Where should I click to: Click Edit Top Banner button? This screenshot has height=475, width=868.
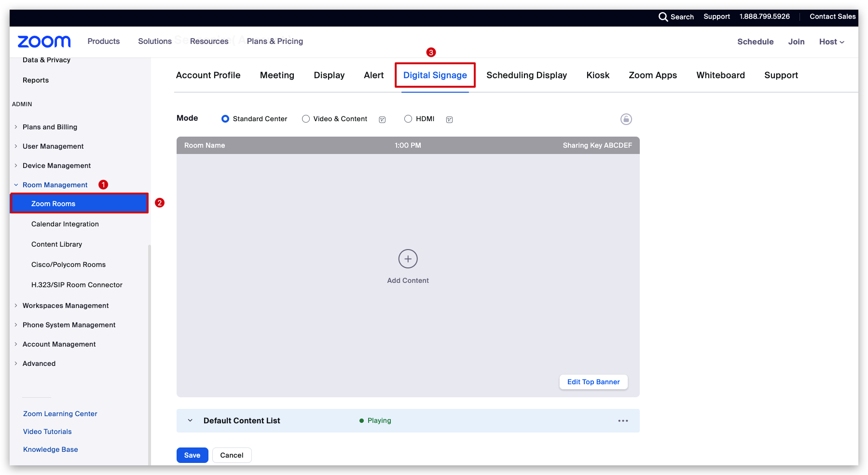[593, 382]
